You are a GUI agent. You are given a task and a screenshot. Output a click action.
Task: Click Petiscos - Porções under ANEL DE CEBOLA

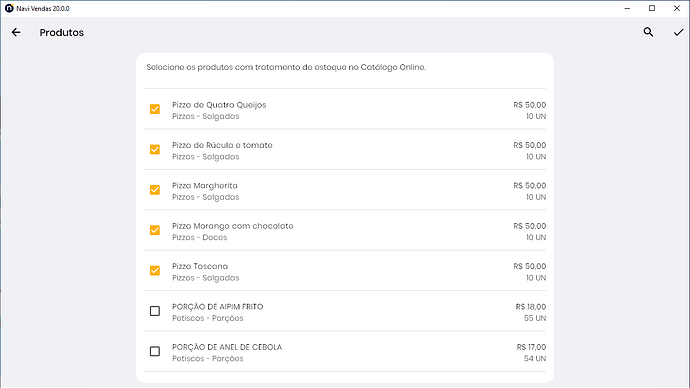208,359
